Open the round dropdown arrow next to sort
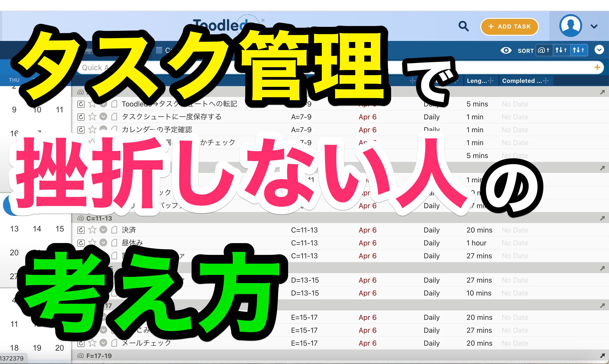Screen dimensions: 609x364 pyautogui.click(x=599, y=50)
